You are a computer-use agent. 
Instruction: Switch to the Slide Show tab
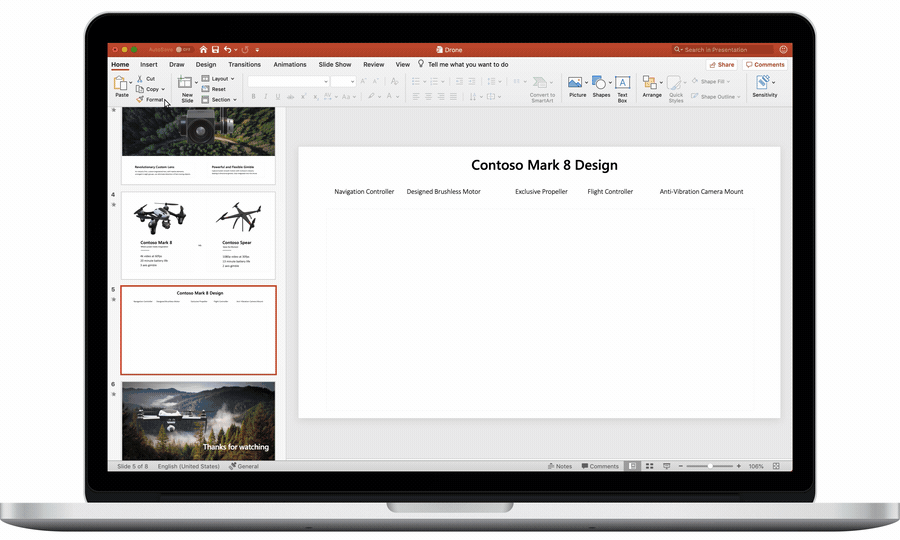335,64
